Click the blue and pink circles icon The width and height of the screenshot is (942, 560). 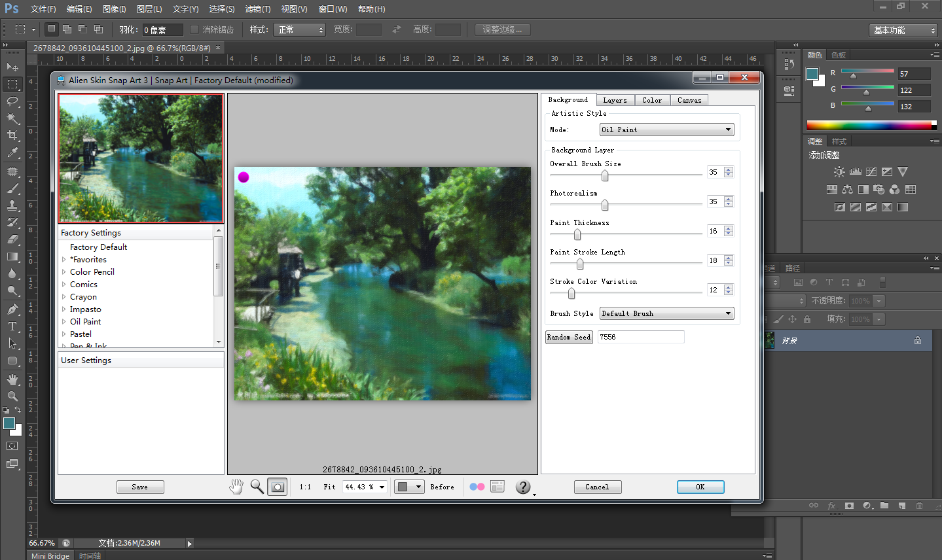tap(477, 487)
